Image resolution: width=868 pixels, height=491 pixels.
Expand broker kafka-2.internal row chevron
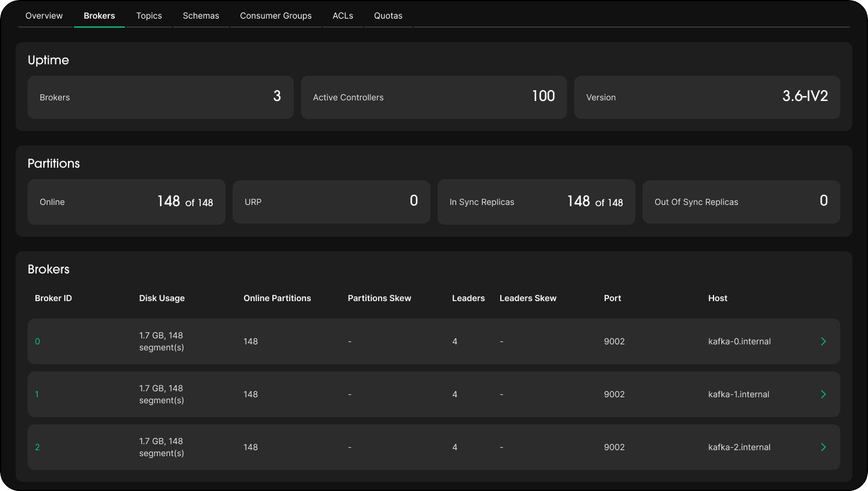(x=823, y=447)
